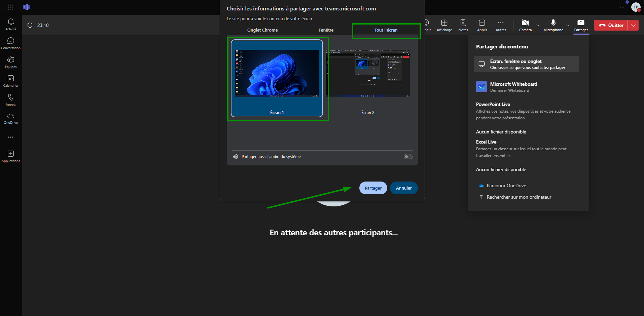Select the Écran 2 thumbnail

click(x=368, y=78)
